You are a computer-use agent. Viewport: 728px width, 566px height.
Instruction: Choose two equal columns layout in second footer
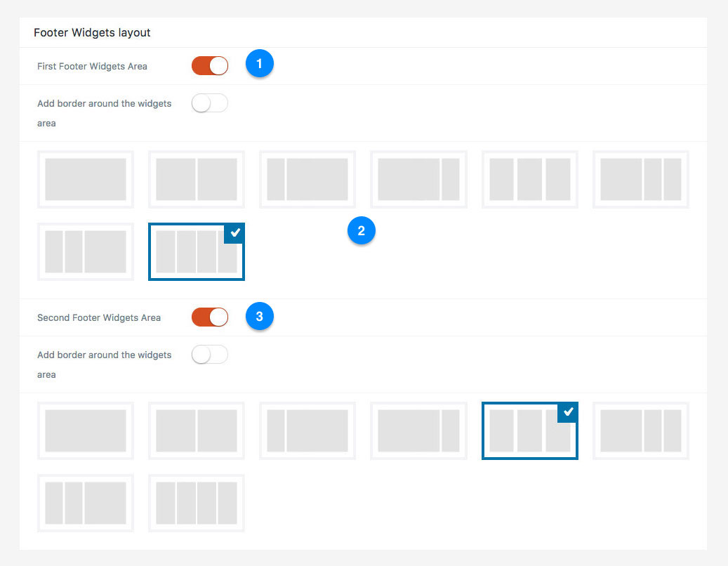tap(197, 431)
